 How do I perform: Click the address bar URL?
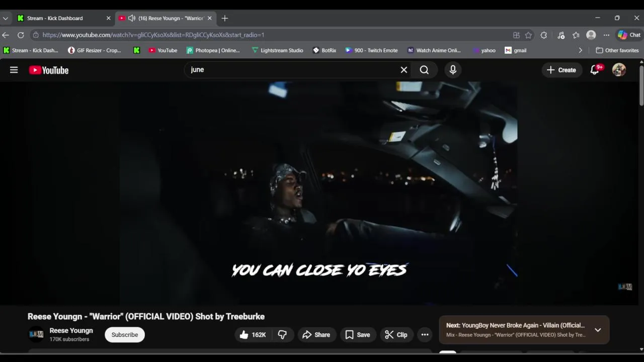(x=153, y=35)
